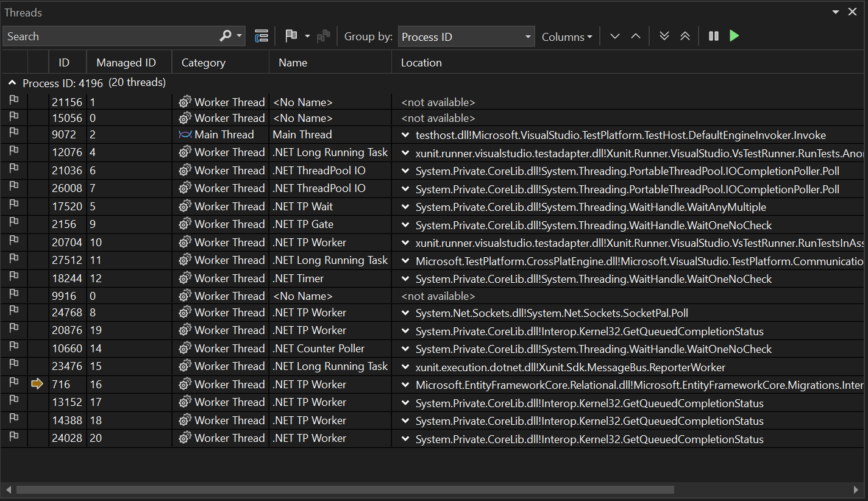Viewport: 868px width, 501px height.
Task: Collapse call stack up arrow
Action: click(x=636, y=37)
